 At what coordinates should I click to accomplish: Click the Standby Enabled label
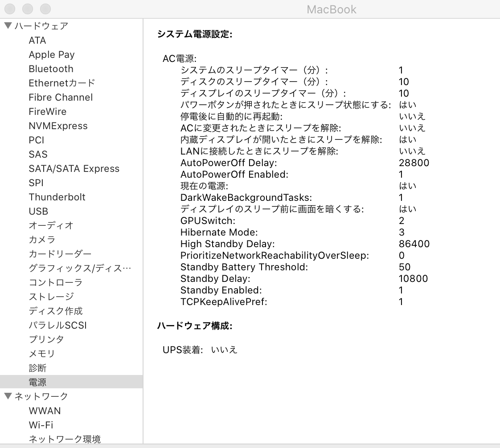point(221,290)
